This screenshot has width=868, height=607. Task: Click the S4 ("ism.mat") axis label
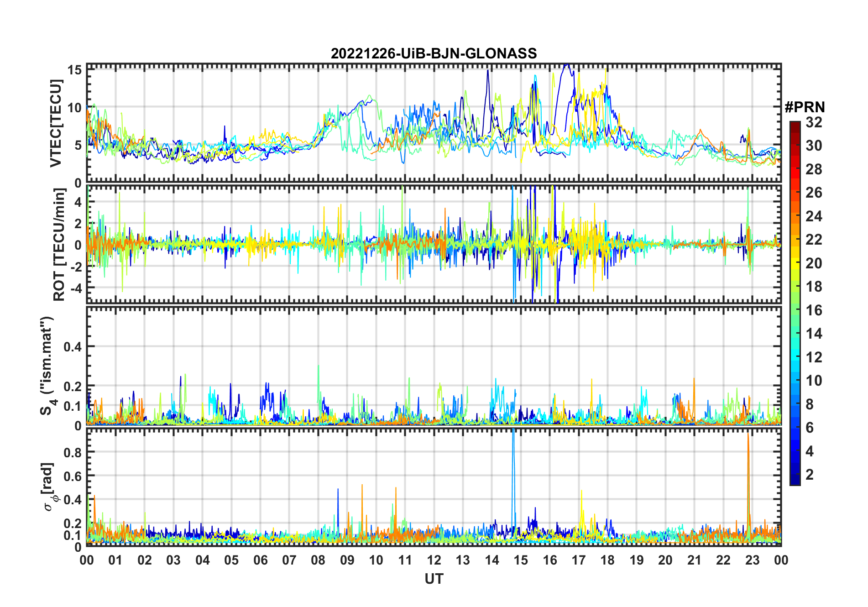47,366
